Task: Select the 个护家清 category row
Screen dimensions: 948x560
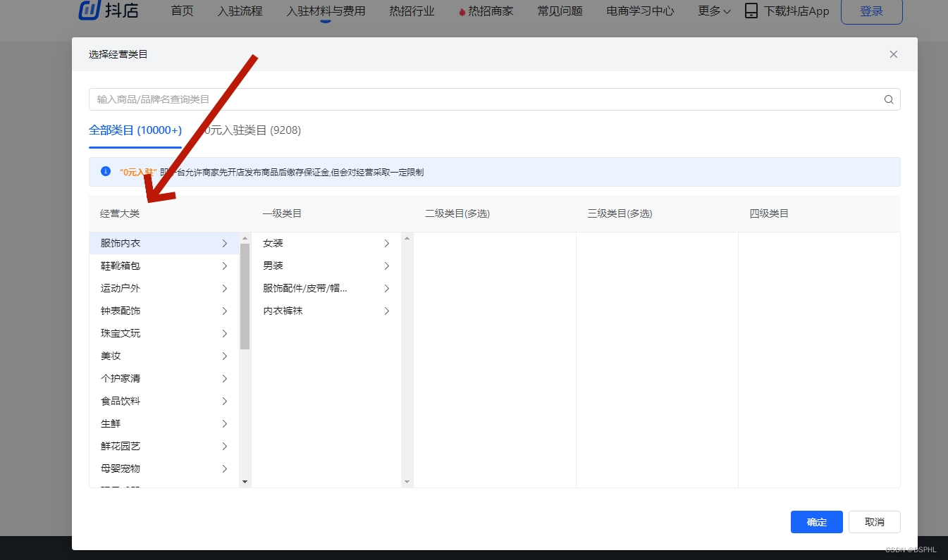Action: (164, 378)
